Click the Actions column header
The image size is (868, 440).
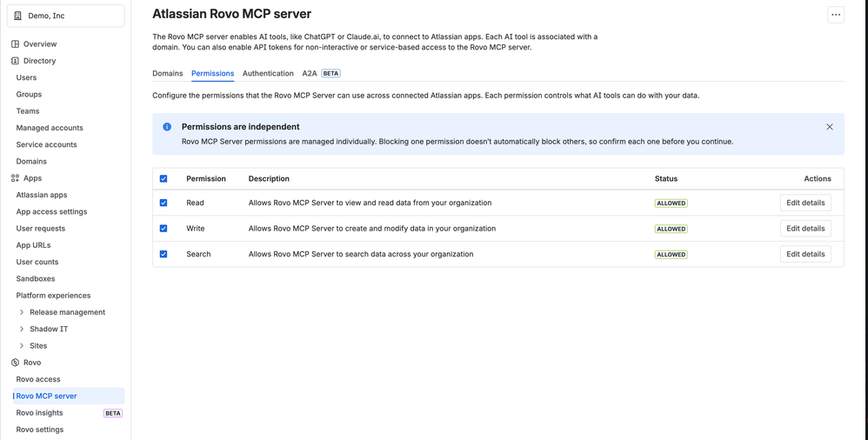[818, 179]
